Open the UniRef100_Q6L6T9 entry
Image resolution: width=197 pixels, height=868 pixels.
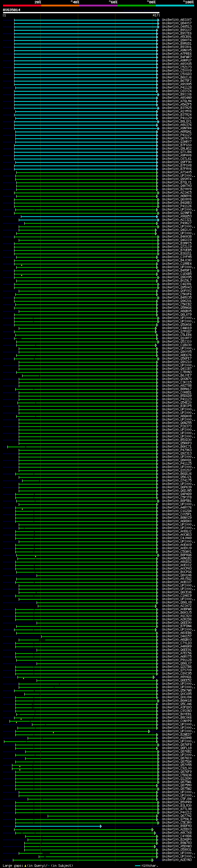(177, 314)
